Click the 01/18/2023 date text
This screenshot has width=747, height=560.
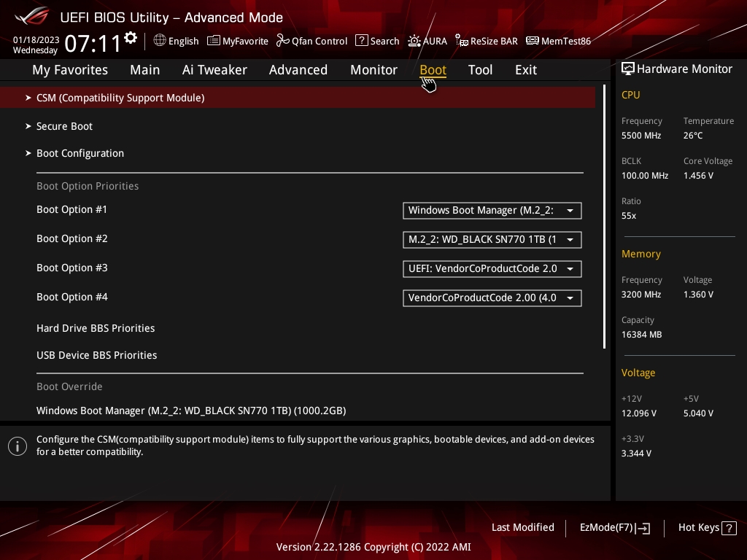(36, 39)
